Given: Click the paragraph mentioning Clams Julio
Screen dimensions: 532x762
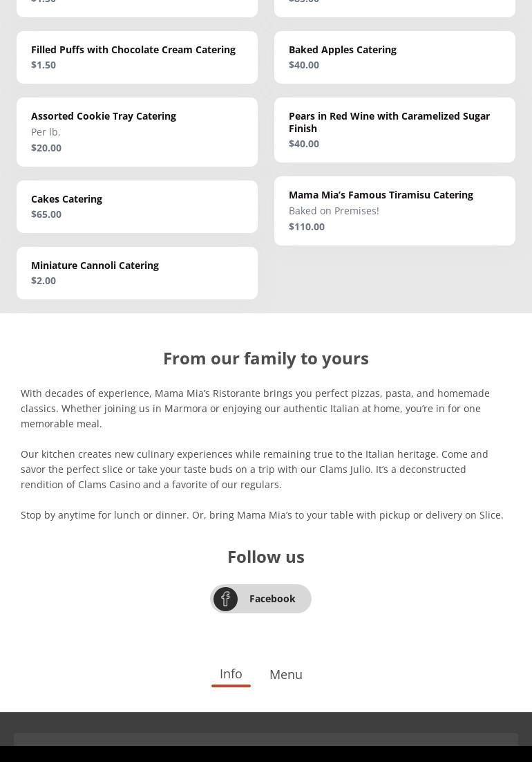Looking at the screenshot, I should coord(256,469).
